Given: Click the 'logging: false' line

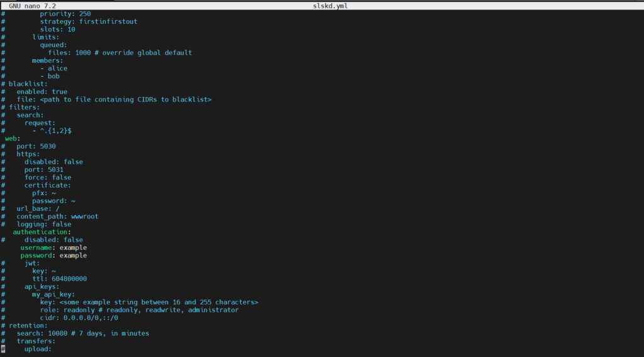Looking at the screenshot, I should [x=44, y=224].
